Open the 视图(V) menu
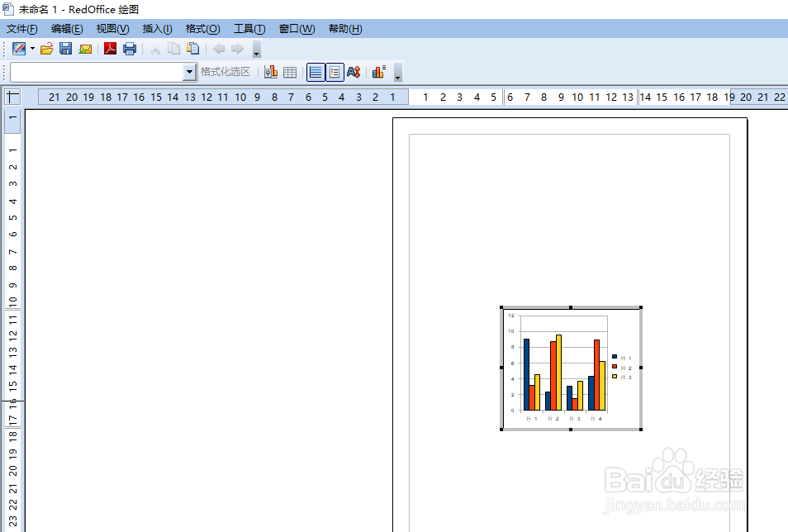Image resolution: width=788 pixels, height=532 pixels. pyautogui.click(x=112, y=29)
